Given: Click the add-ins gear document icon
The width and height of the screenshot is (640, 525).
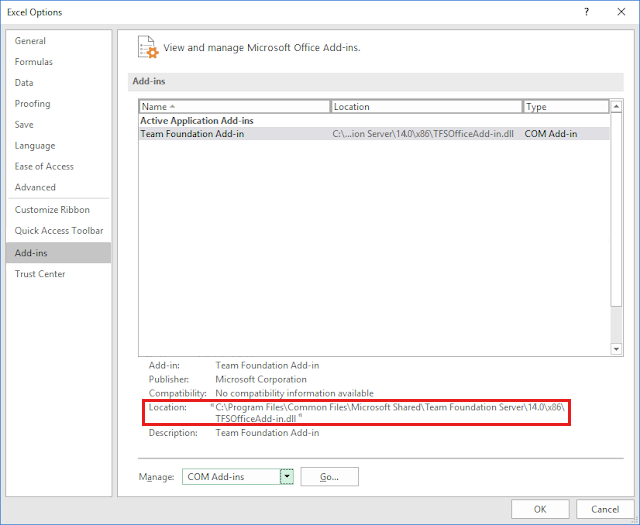Looking at the screenshot, I should pyautogui.click(x=148, y=47).
